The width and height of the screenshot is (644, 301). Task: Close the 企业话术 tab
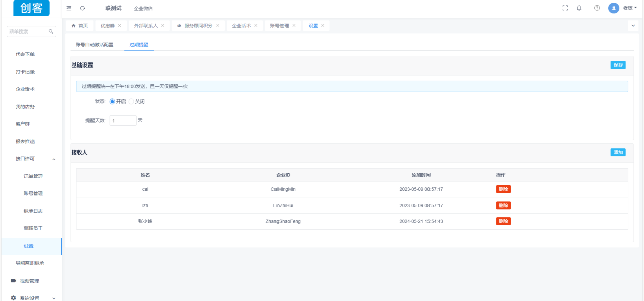(x=256, y=26)
